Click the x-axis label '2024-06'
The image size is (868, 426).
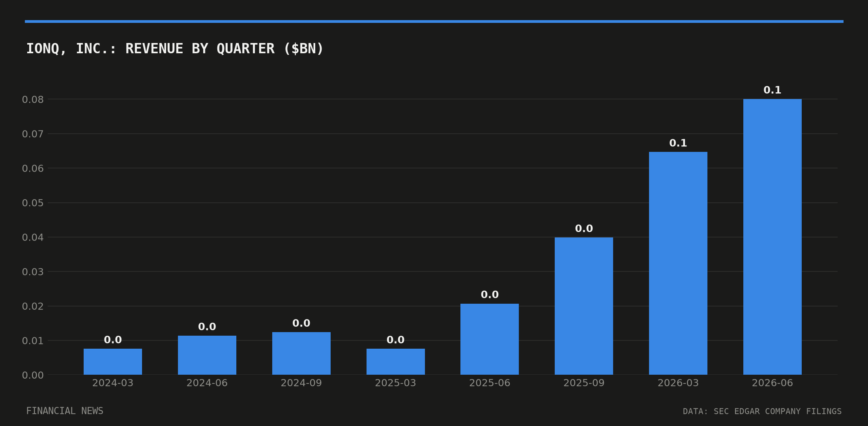[207, 383]
